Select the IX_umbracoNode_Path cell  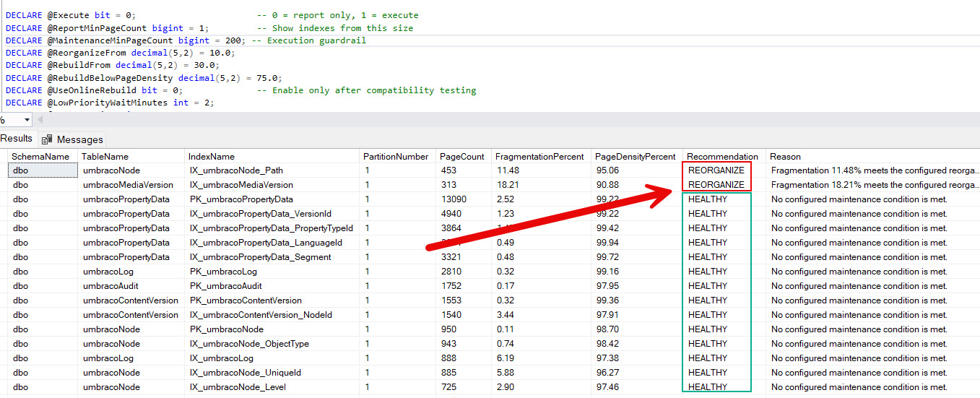pyautogui.click(x=272, y=170)
